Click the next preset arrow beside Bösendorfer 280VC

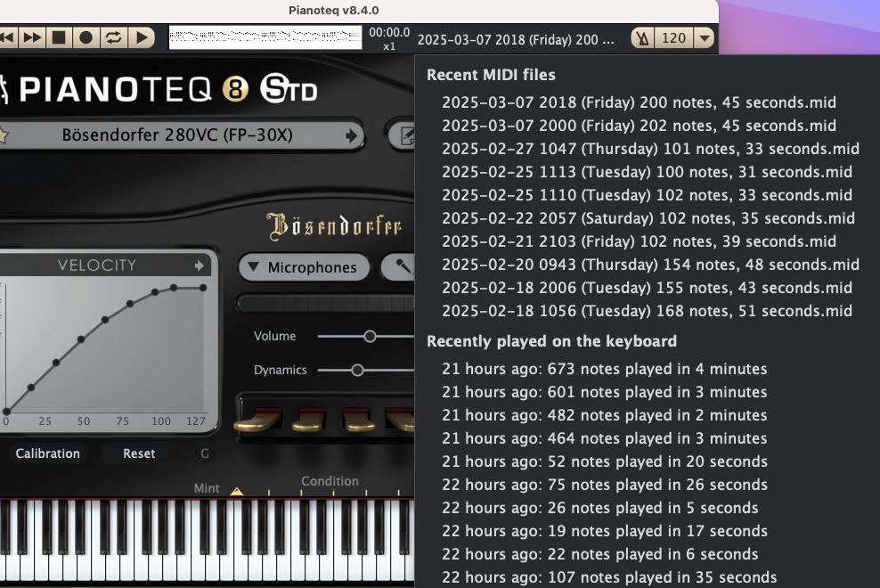point(353,135)
